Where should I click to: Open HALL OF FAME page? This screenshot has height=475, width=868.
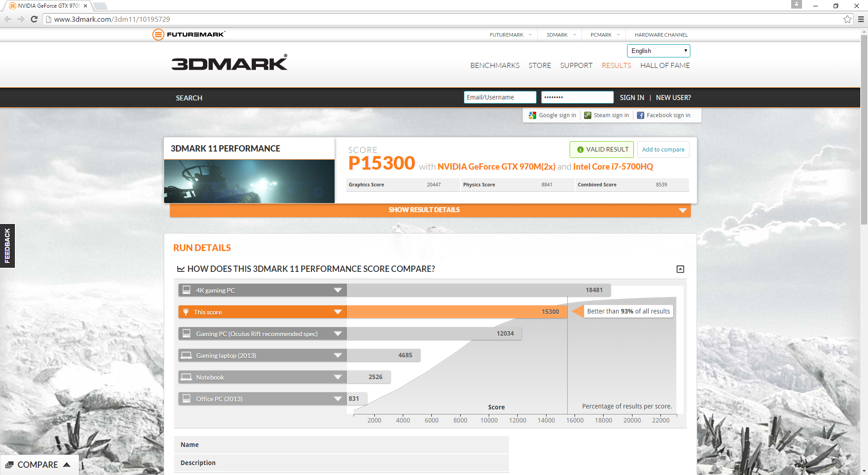[665, 66]
